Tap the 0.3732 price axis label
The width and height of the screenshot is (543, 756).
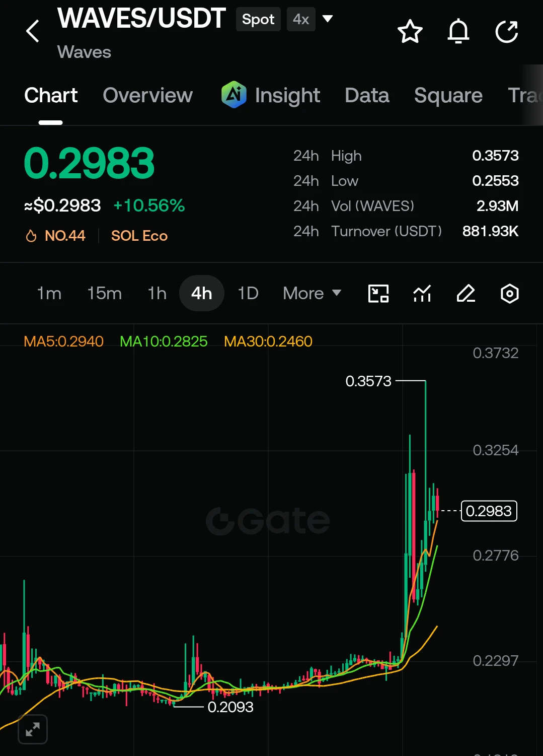(x=495, y=353)
